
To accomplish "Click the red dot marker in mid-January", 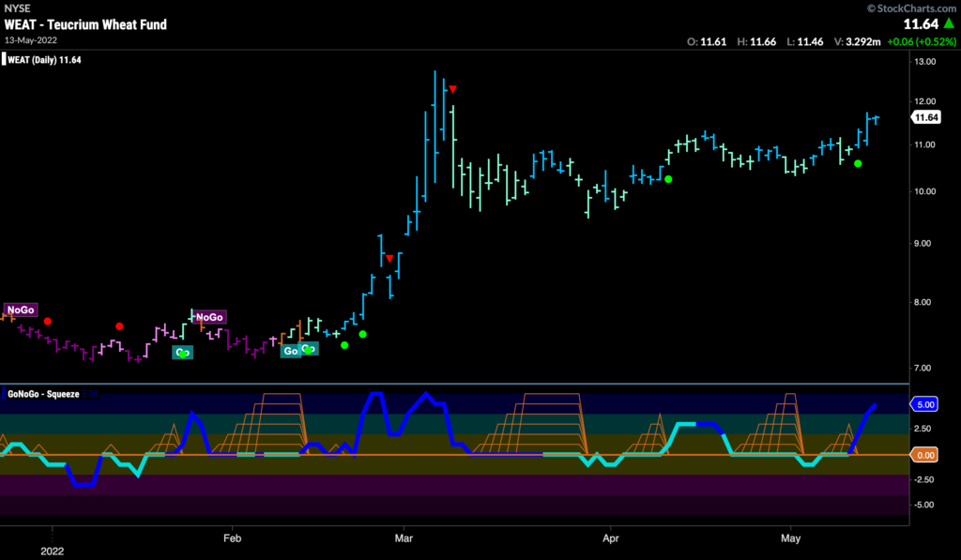I will pos(119,326).
